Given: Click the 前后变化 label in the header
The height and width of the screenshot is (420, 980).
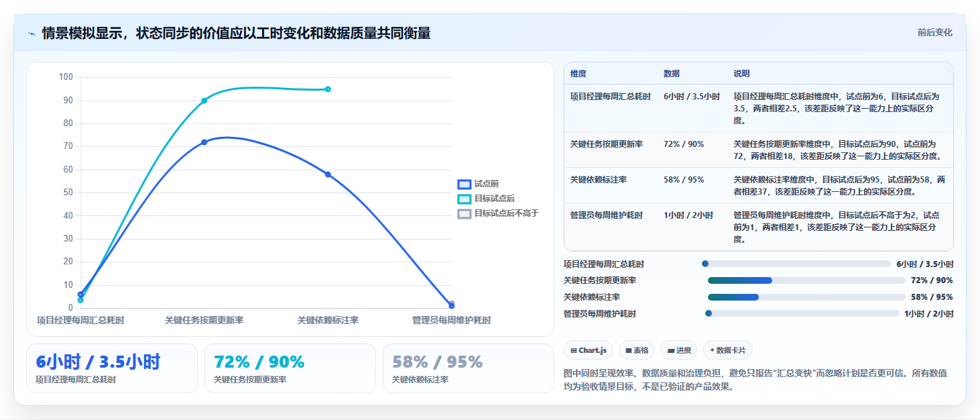Looking at the screenshot, I should [934, 33].
